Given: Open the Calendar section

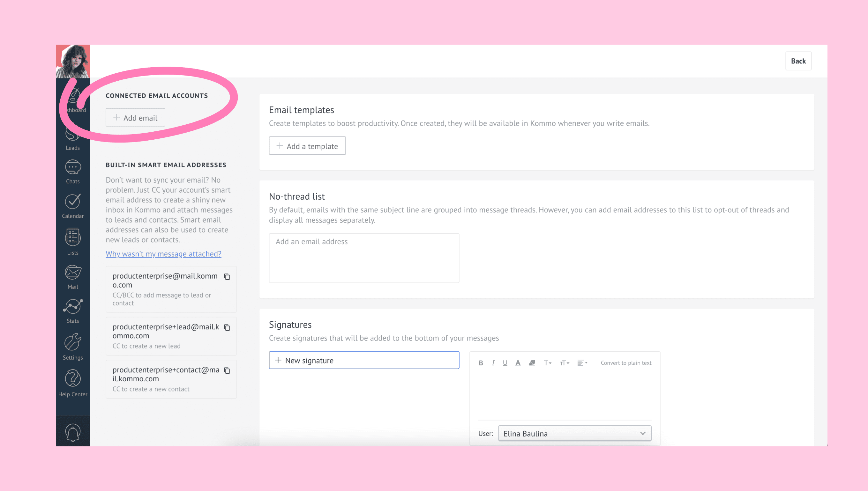Looking at the screenshot, I should tap(72, 206).
